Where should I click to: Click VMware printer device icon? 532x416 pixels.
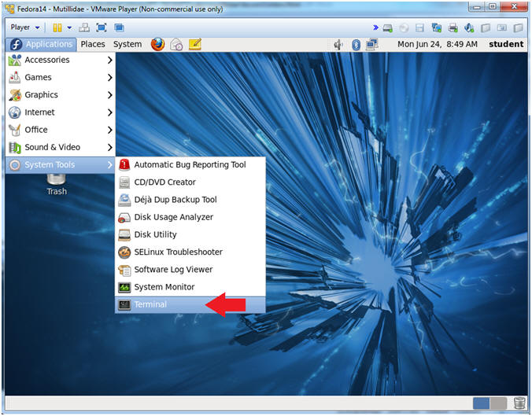pyautogui.click(x=453, y=28)
